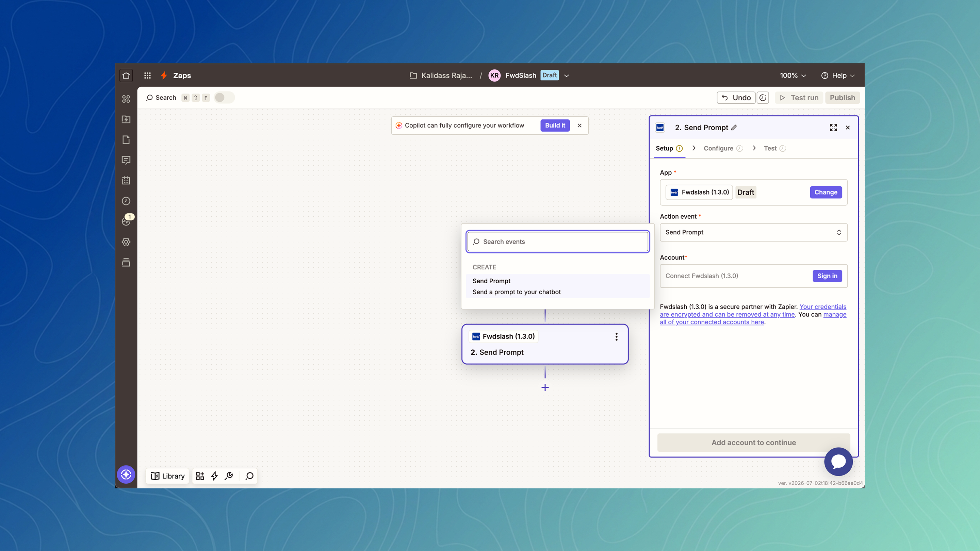Image resolution: width=980 pixels, height=551 pixels.
Task: Open the Action event Send Prompt dropdown
Action: 754,232
